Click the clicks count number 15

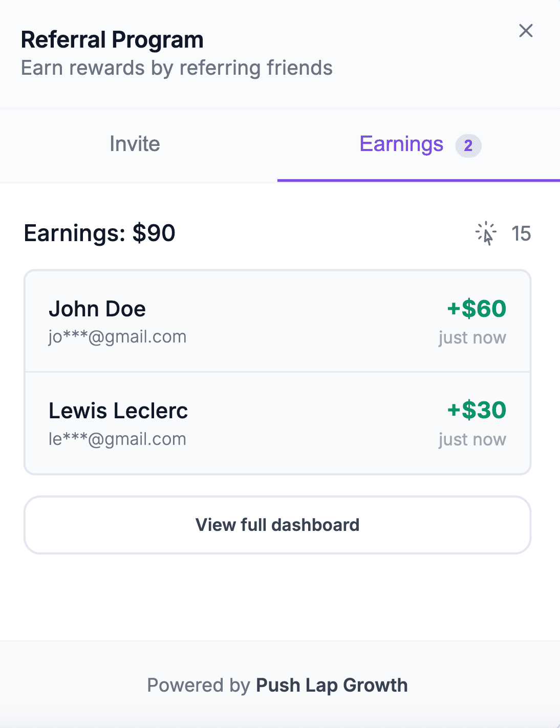click(521, 234)
